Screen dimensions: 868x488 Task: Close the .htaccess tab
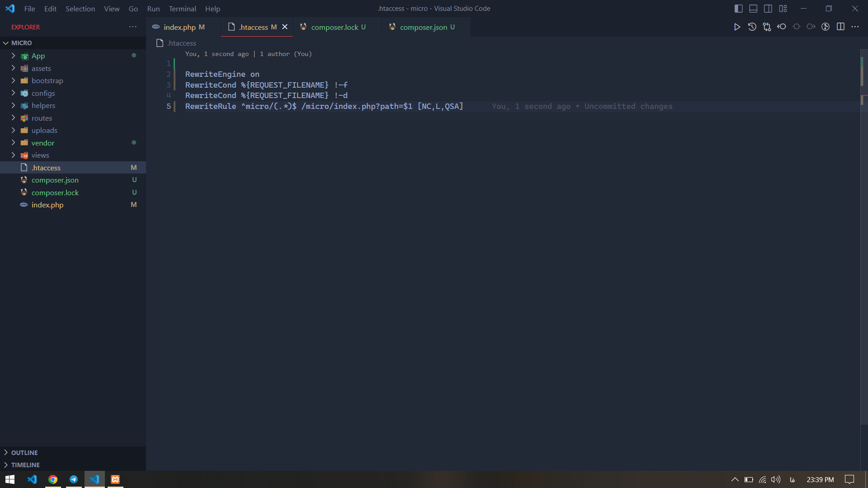285,27
